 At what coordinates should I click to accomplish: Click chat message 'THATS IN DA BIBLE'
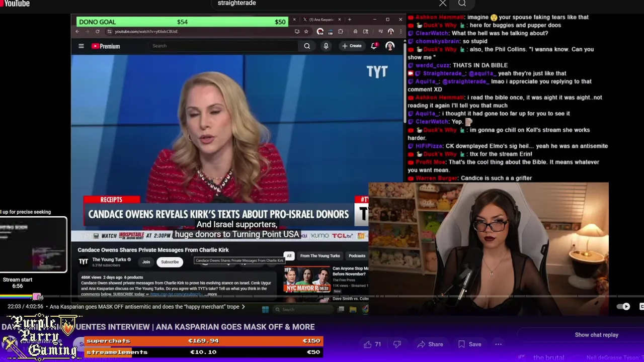pyautogui.click(x=480, y=65)
